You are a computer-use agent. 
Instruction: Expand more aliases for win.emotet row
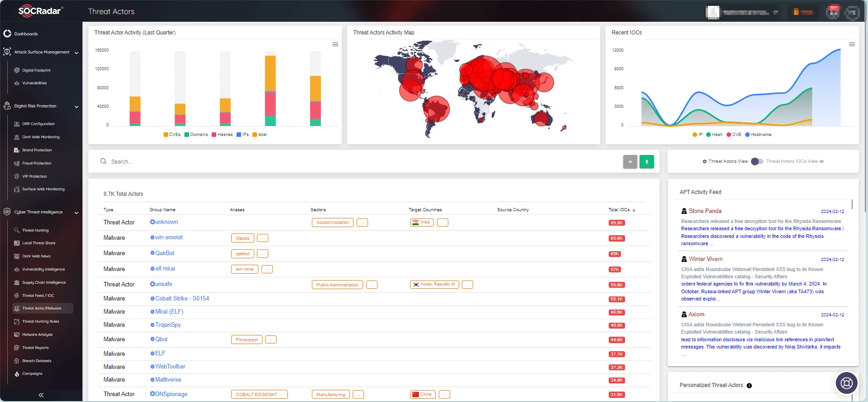(x=263, y=238)
